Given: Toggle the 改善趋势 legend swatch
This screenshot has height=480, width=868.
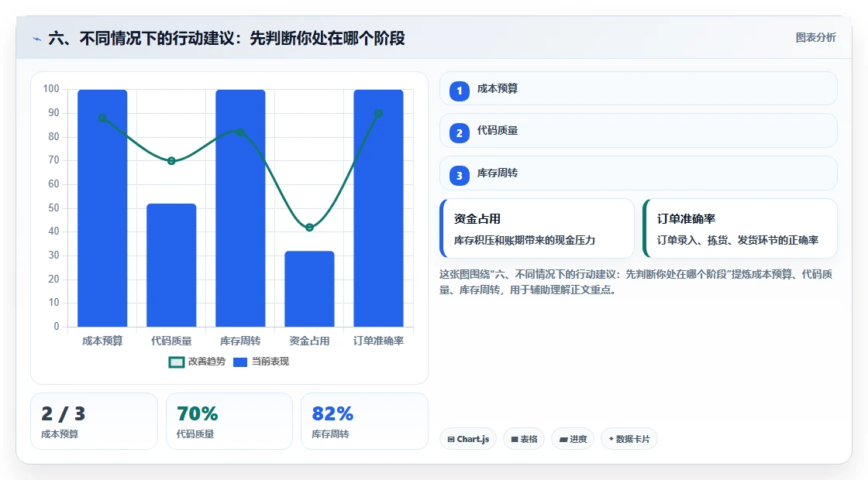Looking at the screenshot, I should [176, 362].
